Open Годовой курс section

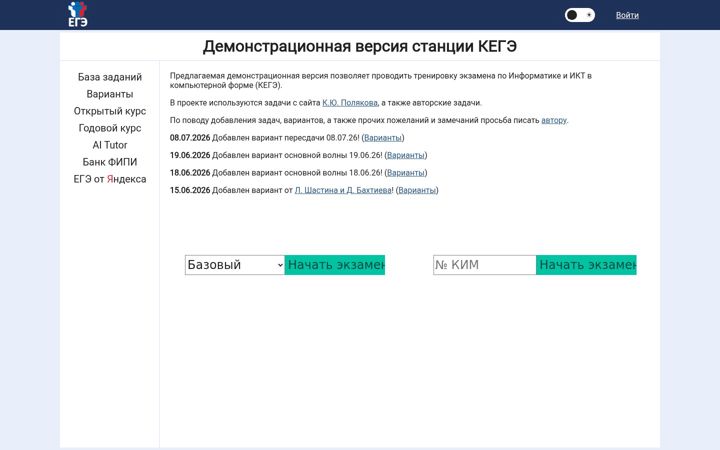[x=110, y=128]
